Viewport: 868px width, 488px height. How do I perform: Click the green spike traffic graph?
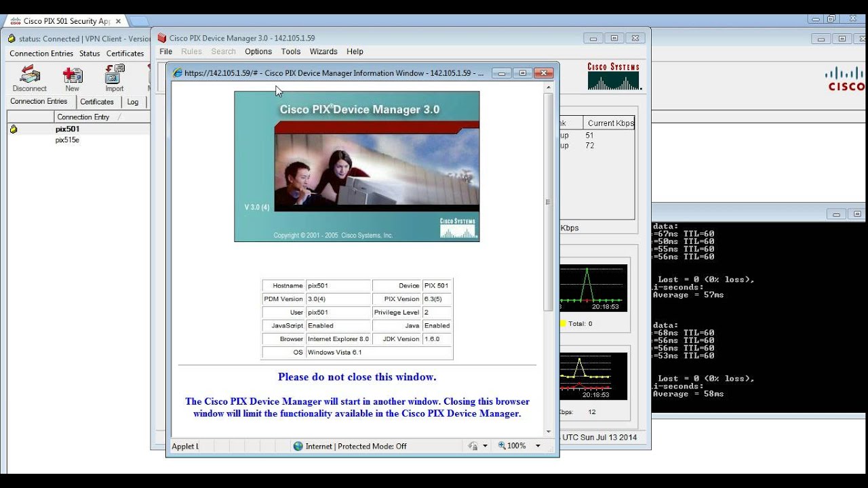point(593,288)
